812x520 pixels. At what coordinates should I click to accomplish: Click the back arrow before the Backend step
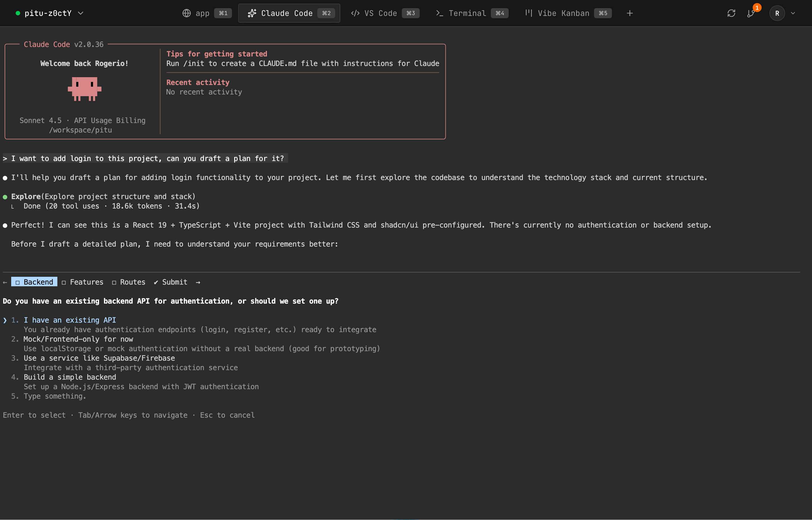pos(4,282)
